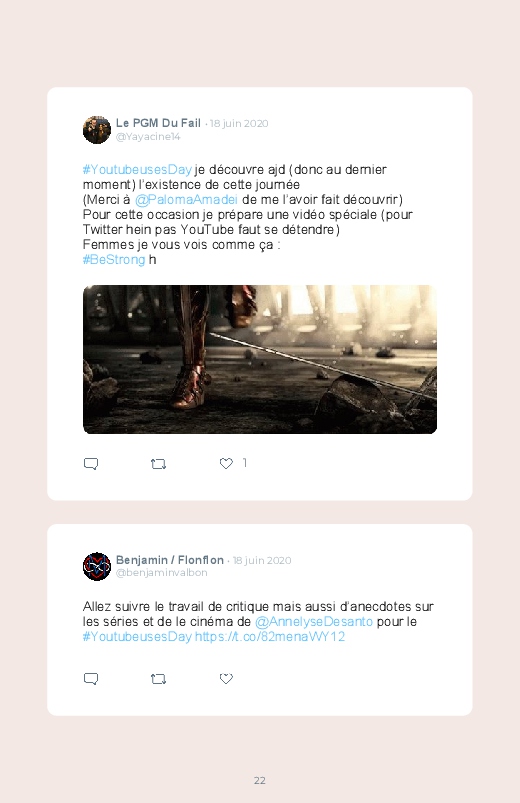Viewport: 520px width, 803px height.
Task: Open Le PGM Du Fail profile avatar
Action: click(x=97, y=130)
